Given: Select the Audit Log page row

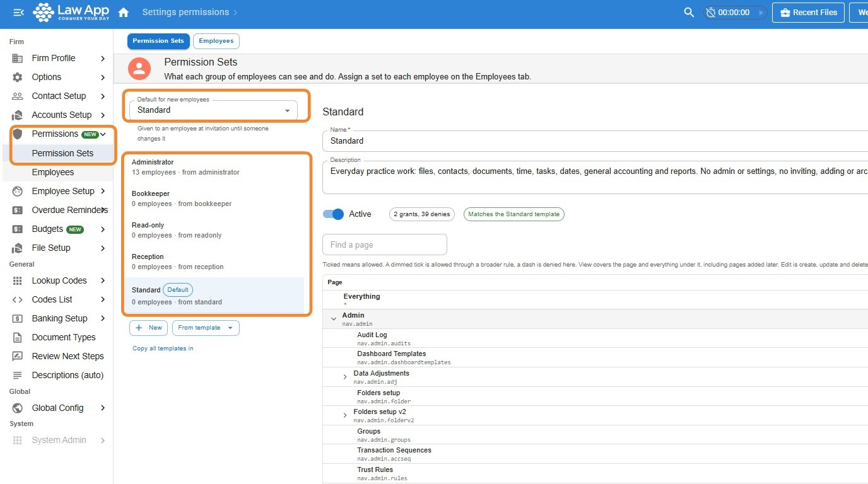Looking at the screenshot, I should click(595, 338).
